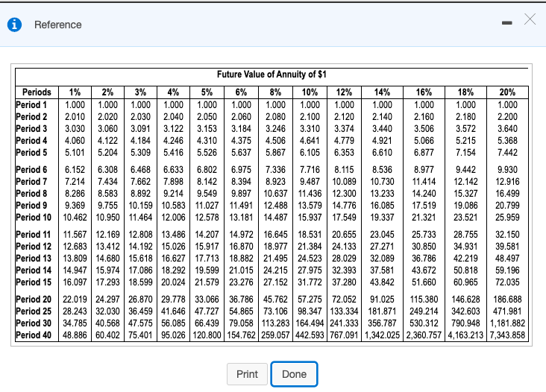Screen dimensions: 546x392
Task: Click the value 72.035 in the table
Action: [507, 282]
